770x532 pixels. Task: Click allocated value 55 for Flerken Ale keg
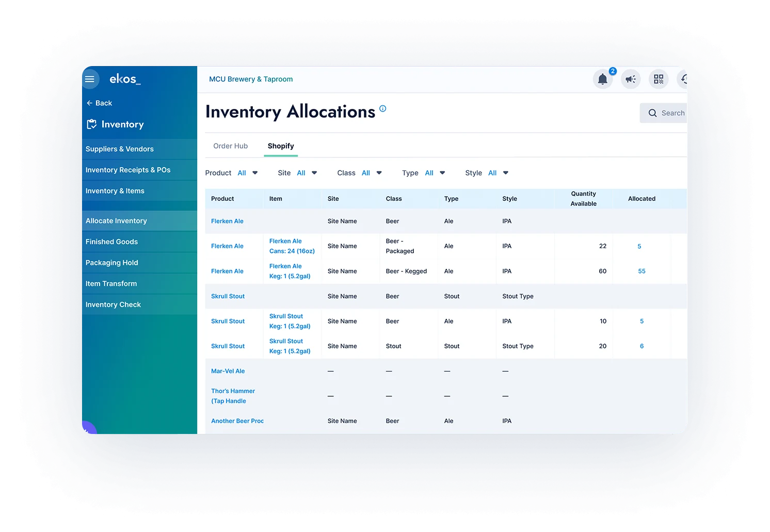(641, 271)
